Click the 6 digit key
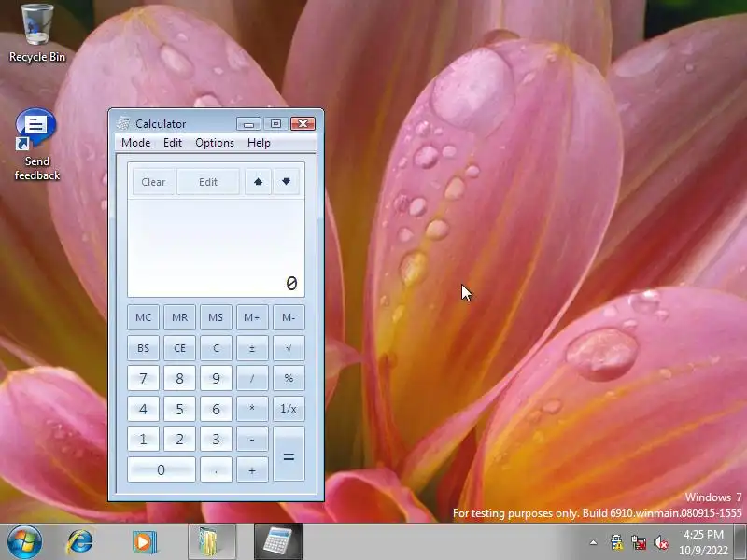Viewport: 747px width, 560px height. pos(216,409)
